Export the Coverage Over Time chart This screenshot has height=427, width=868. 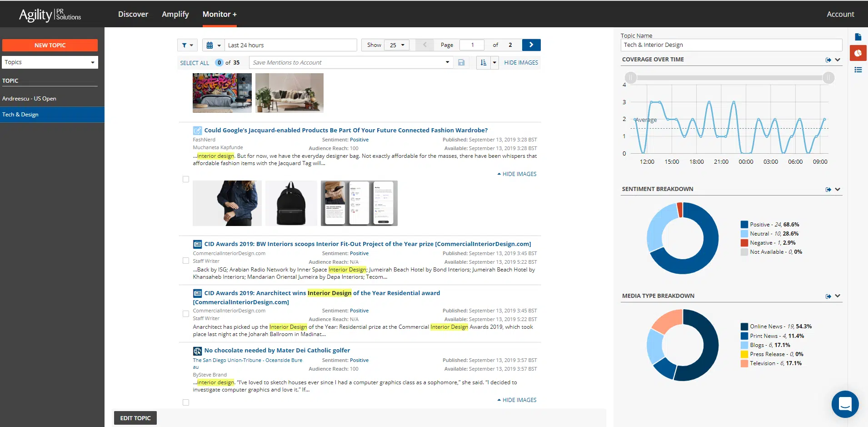click(x=828, y=60)
